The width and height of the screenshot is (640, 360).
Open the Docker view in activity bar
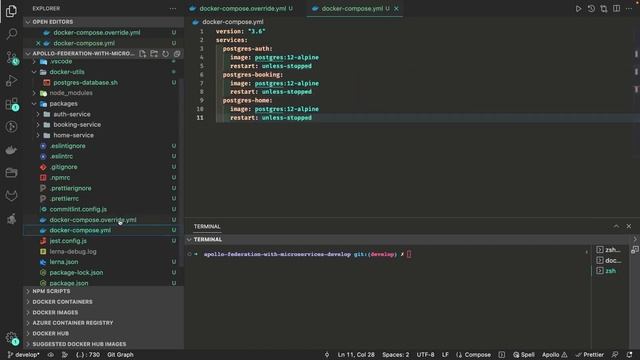coord(11,150)
